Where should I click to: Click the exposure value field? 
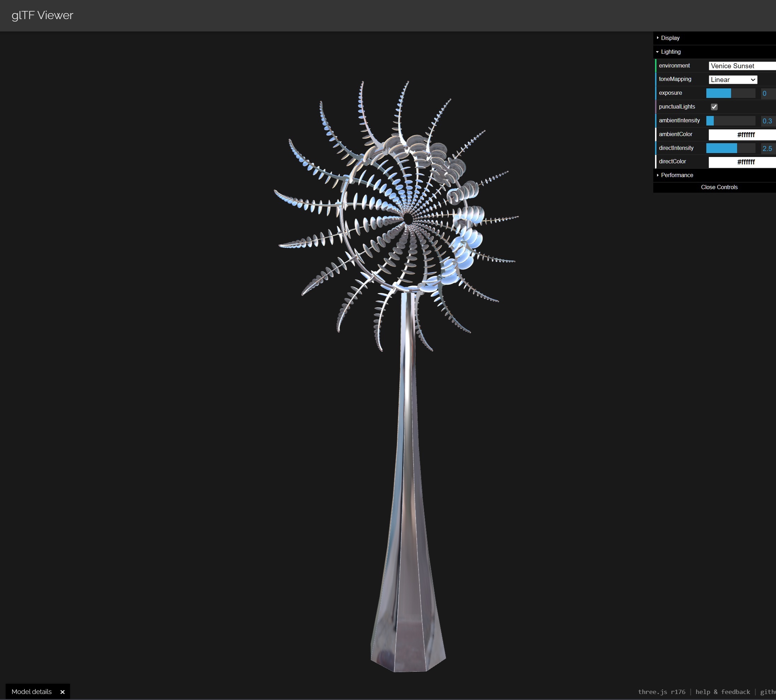coord(768,93)
